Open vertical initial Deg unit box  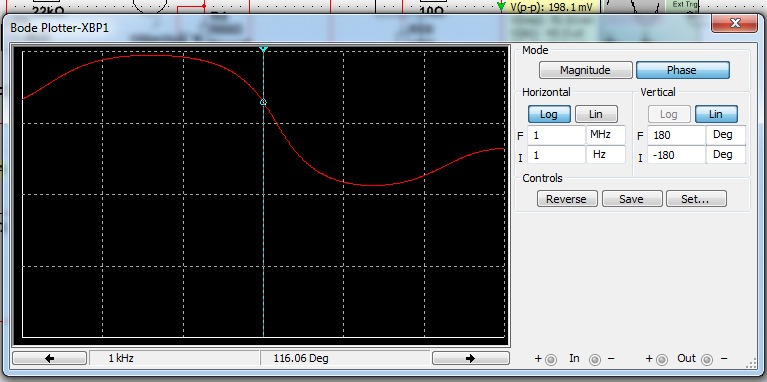coord(726,155)
